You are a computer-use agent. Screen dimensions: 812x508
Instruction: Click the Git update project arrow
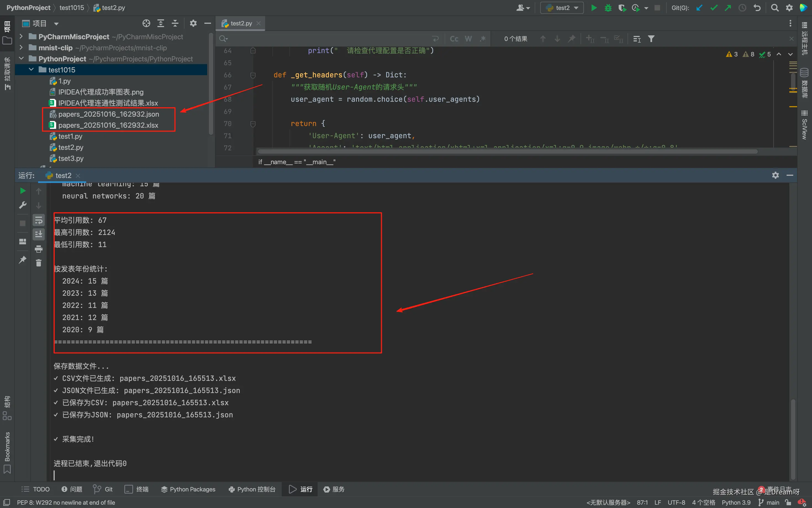pos(699,8)
